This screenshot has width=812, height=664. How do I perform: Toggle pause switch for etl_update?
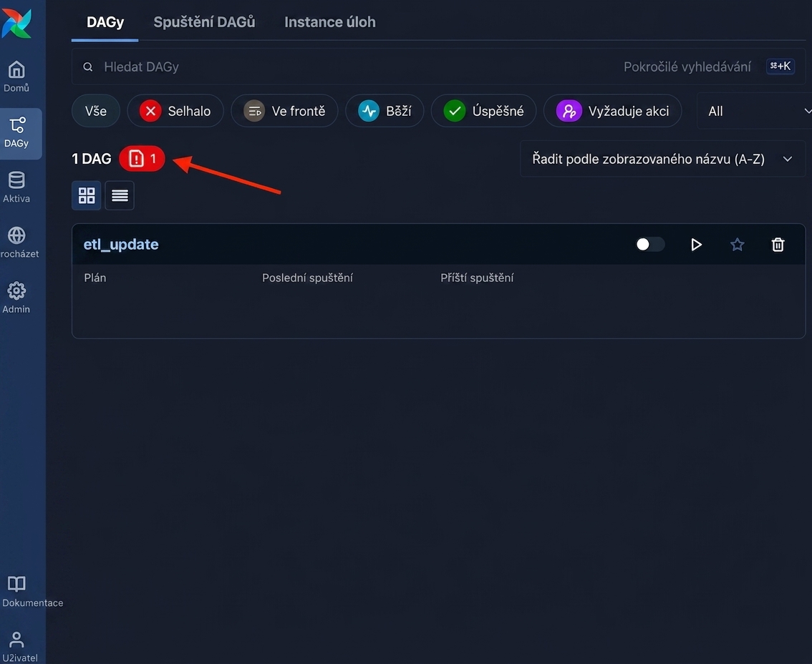coord(650,244)
